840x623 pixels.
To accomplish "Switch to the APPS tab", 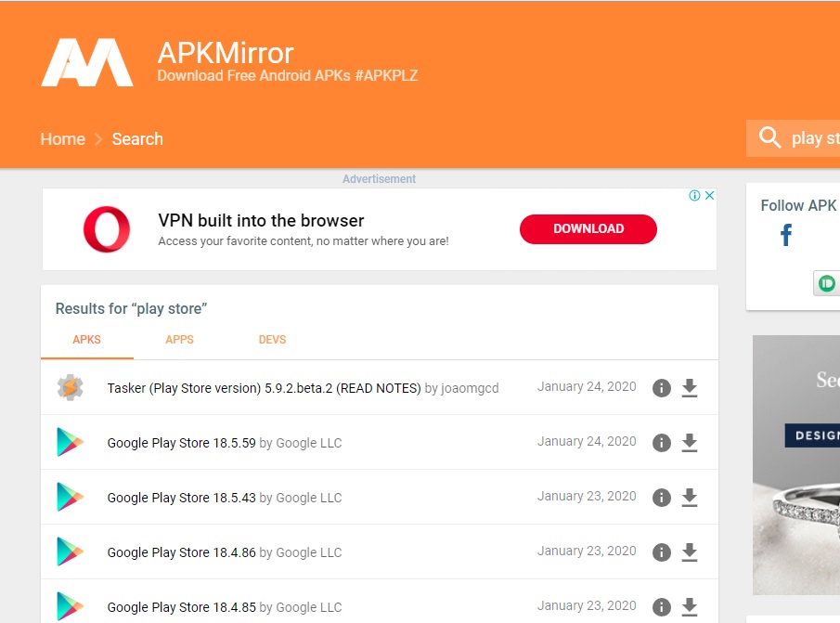I will [179, 340].
